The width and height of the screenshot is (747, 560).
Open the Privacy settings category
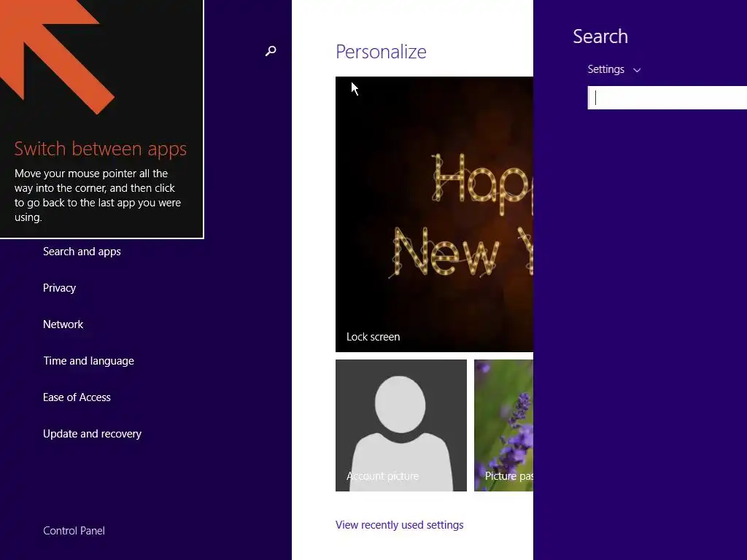(60, 288)
